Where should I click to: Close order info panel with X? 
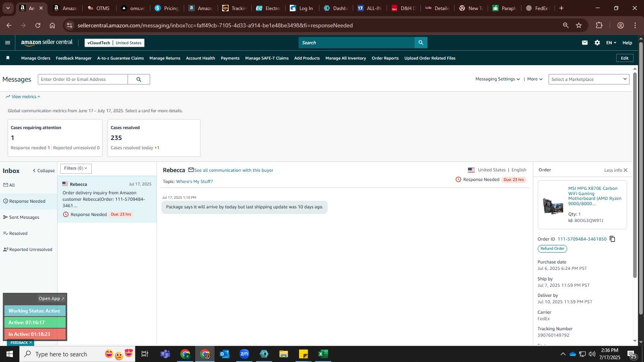click(x=625, y=170)
